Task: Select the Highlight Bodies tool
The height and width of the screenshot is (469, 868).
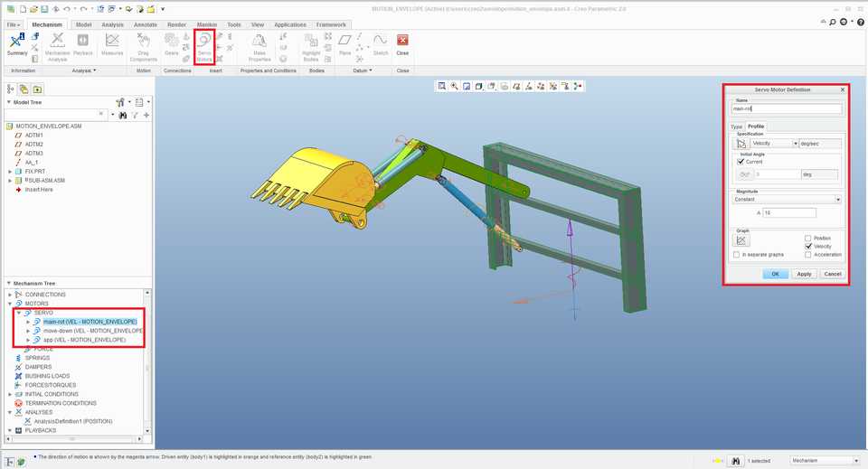Action: [310, 47]
